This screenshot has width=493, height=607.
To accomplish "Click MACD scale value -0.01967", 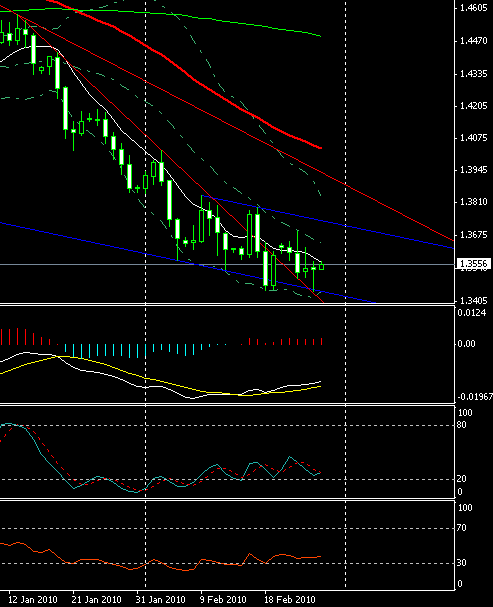I will [x=475, y=397].
